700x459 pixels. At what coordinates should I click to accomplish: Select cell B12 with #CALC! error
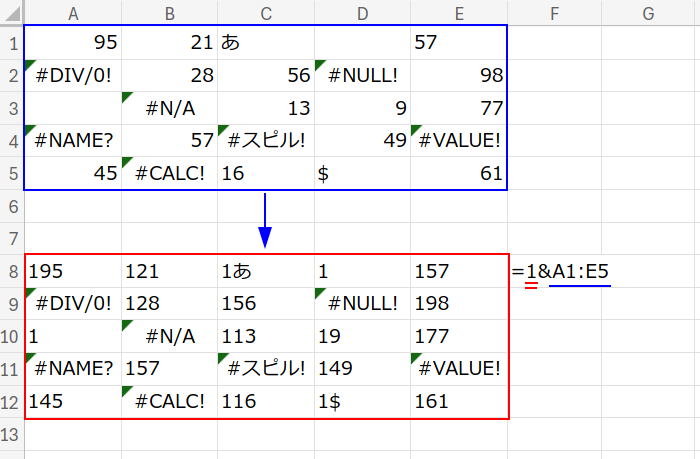pyautogui.click(x=169, y=402)
